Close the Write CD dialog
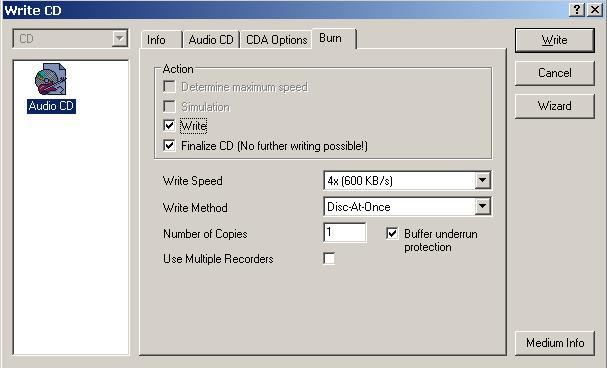 coord(595,10)
